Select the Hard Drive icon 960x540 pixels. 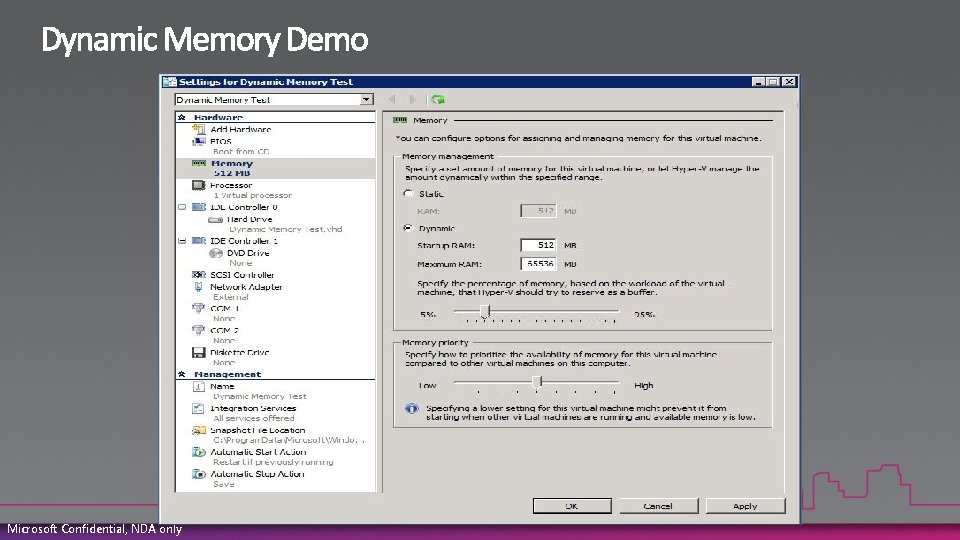click(216, 219)
